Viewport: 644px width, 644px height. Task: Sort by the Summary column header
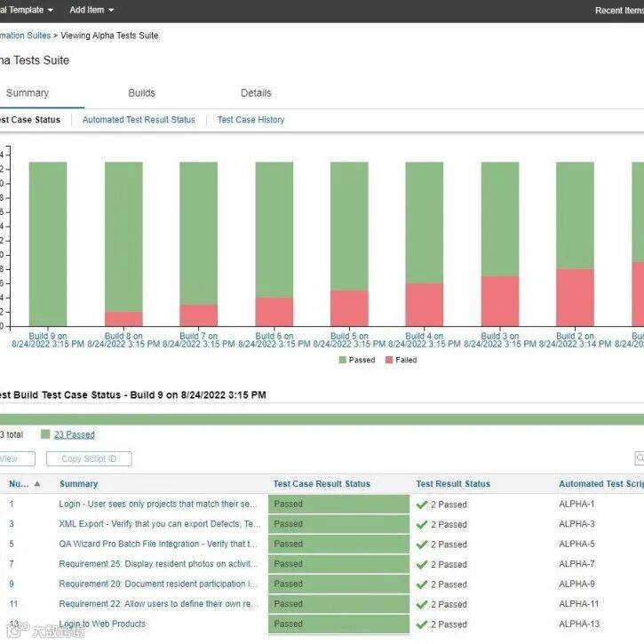pyautogui.click(x=78, y=484)
